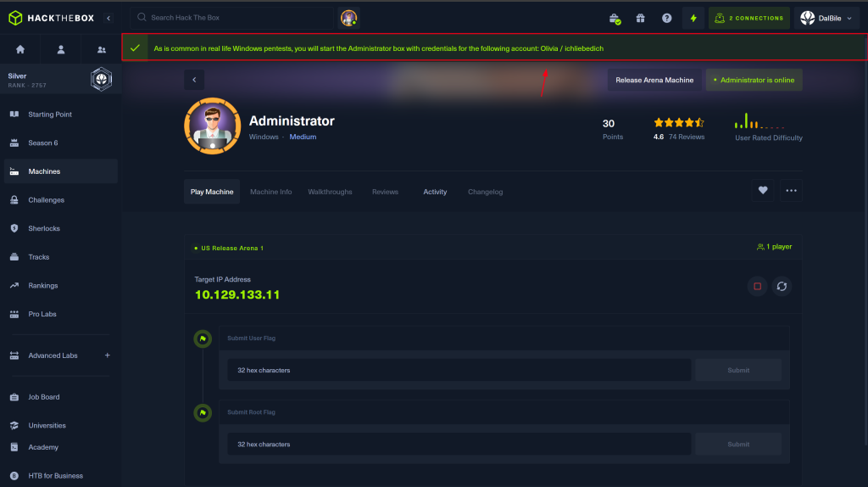Switch to the Reviews tab

386,192
